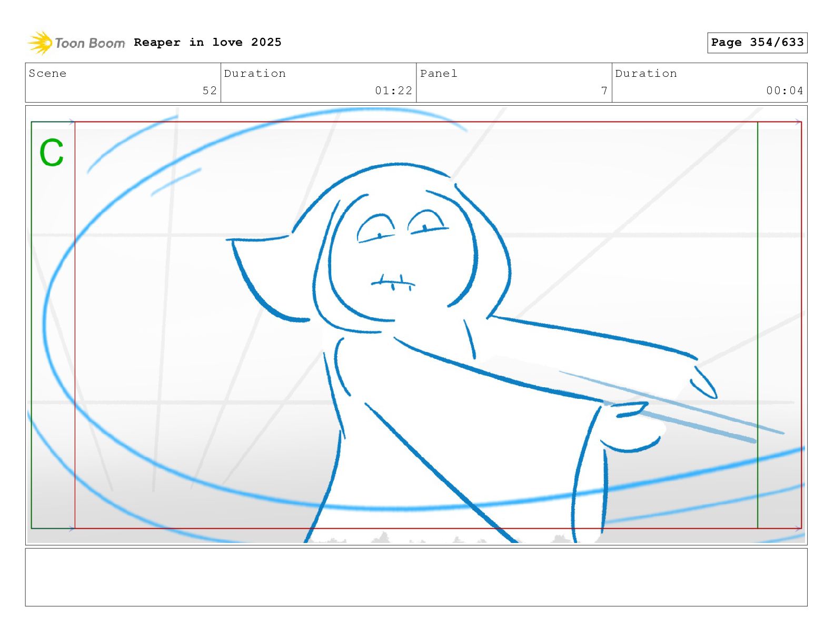Click the 'Panel' header label

pos(439,74)
